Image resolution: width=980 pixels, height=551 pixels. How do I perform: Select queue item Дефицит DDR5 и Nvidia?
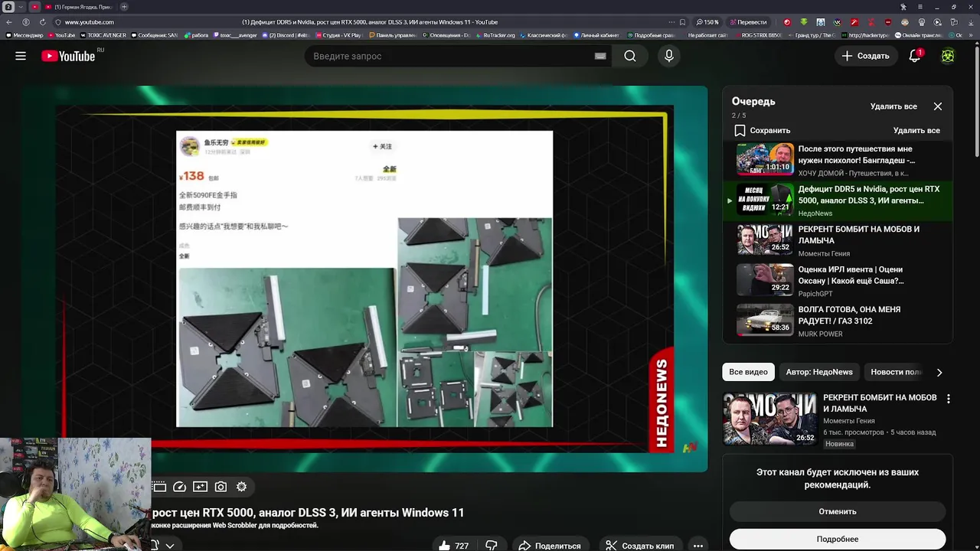tap(838, 200)
